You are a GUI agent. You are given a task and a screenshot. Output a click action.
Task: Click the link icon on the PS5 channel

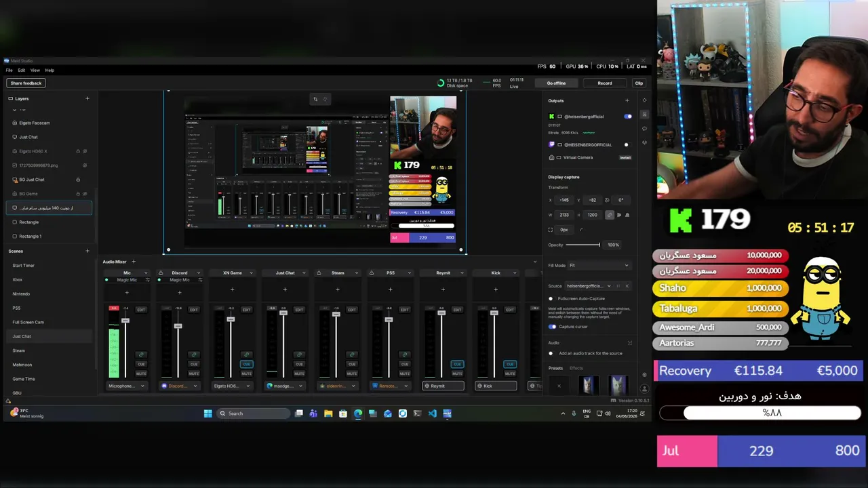[x=405, y=354]
